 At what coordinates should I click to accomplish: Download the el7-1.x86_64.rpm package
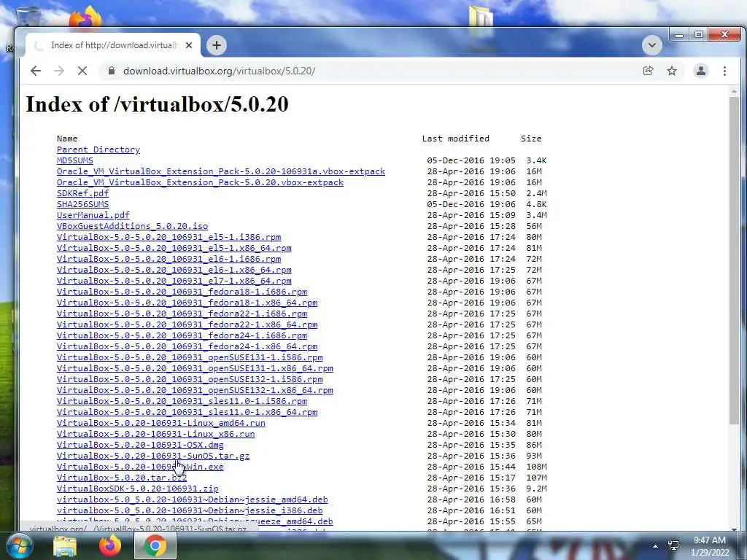(174, 281)
